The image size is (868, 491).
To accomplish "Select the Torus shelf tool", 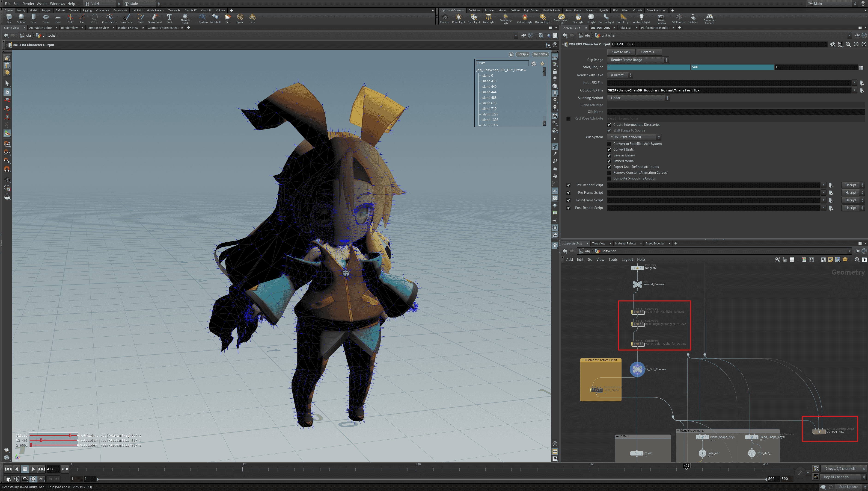I will pyautogui.click(x=46, y=18).
